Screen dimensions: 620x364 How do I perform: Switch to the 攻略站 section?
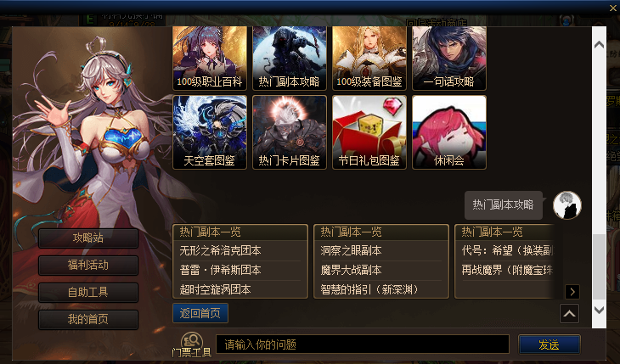click(x=88, y=238)
